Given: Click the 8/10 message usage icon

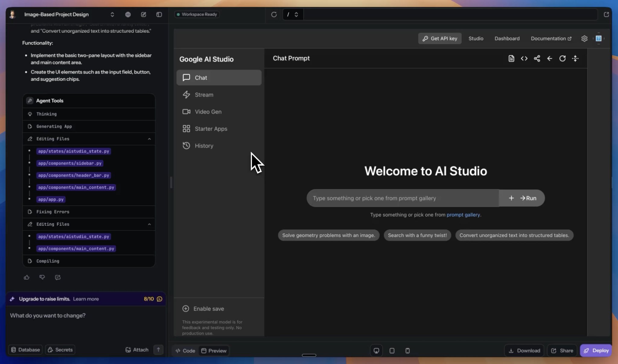Looking at the screenshot, I should 160,299.
